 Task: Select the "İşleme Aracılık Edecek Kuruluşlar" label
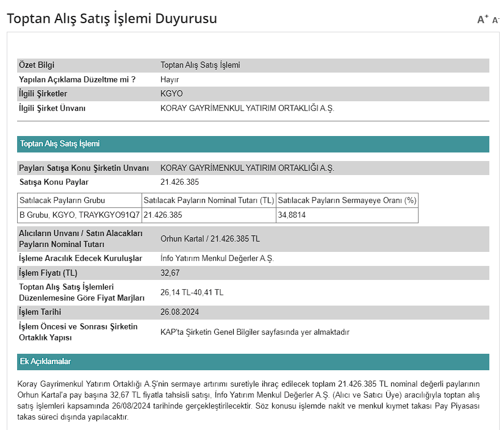[x=81, y=258]
